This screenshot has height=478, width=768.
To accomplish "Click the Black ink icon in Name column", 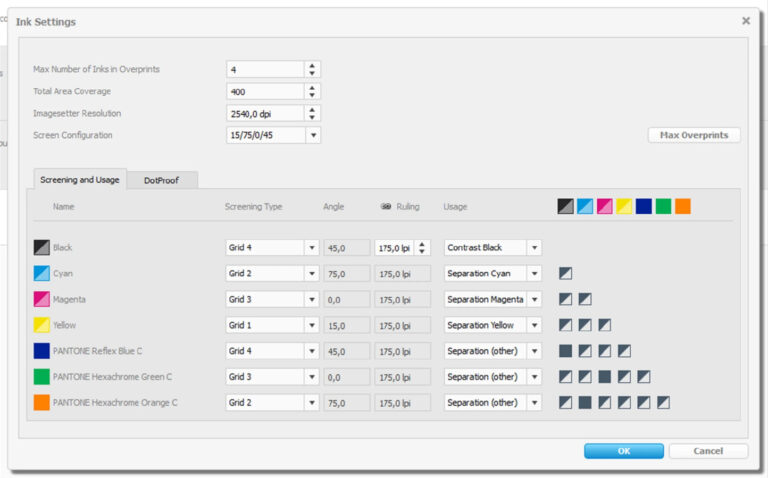I will click(41, 247).
